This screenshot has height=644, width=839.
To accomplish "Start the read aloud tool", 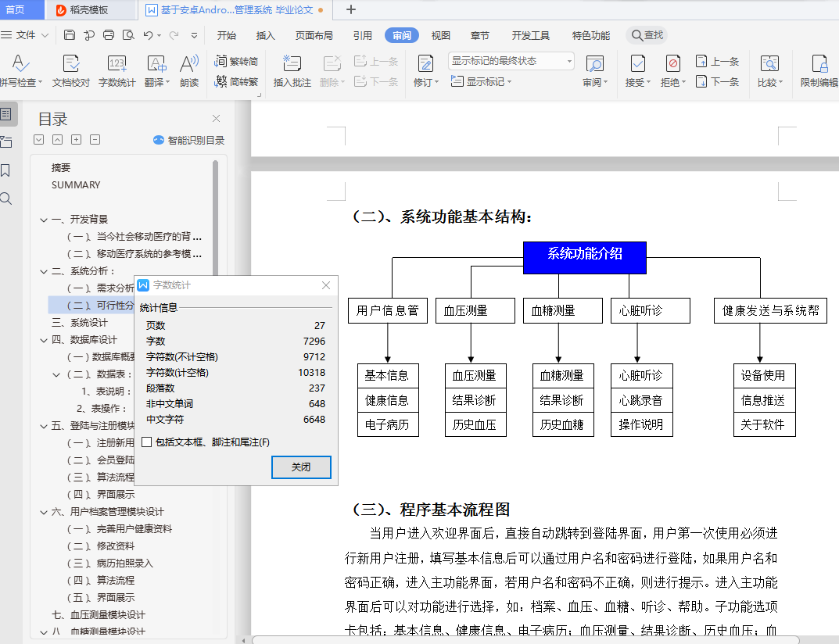I will (x=189, y=70).
